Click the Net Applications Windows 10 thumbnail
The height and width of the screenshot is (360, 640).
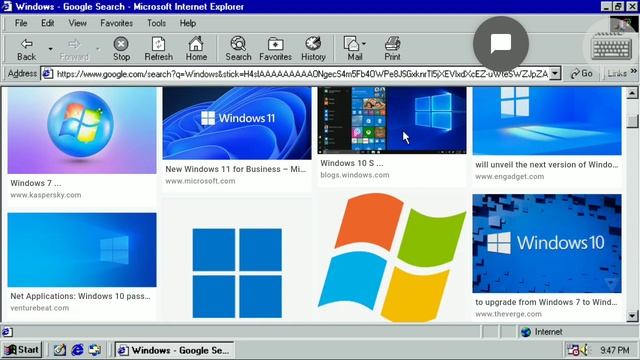(82, 249)
